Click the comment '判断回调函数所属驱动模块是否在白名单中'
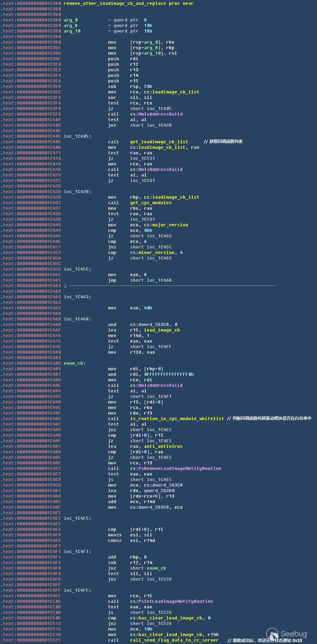317x644 pixels. (x=272, y=418)
